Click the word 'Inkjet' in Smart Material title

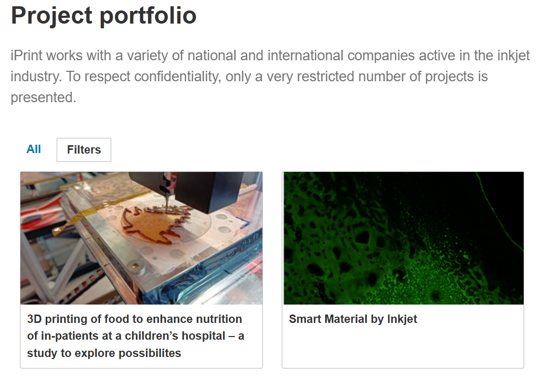point(402,319)
